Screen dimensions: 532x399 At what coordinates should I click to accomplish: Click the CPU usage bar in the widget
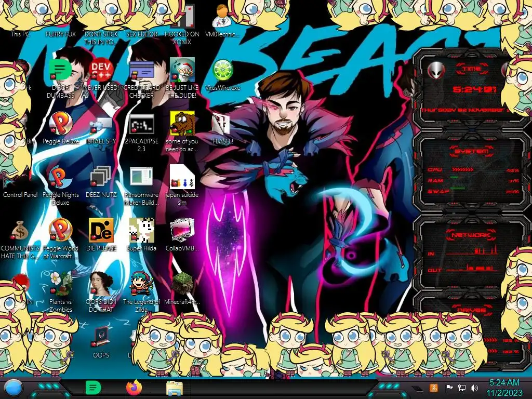coord(462,170)
